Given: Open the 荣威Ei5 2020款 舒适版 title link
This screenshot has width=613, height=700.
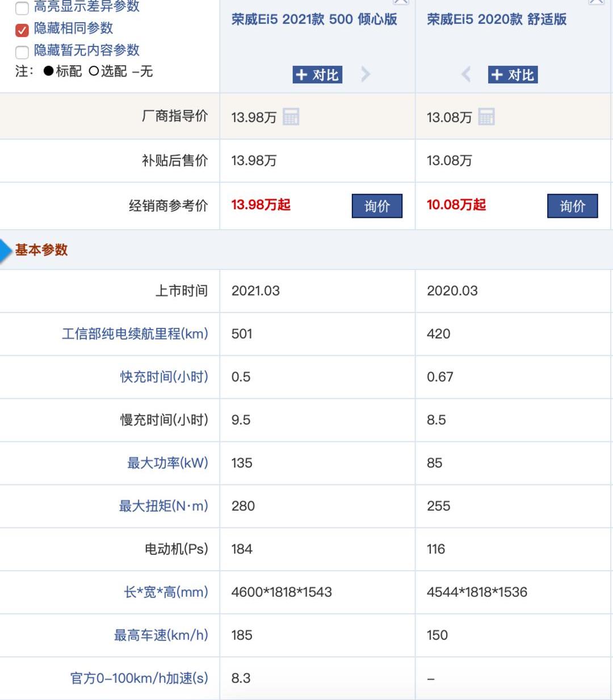Looking at the screenshot, I should pos(497,19).
